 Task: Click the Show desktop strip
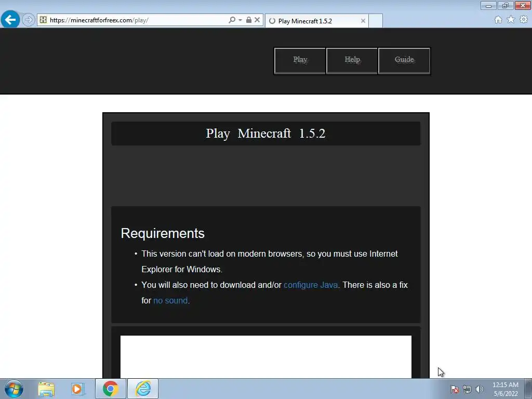pos(528,389)
